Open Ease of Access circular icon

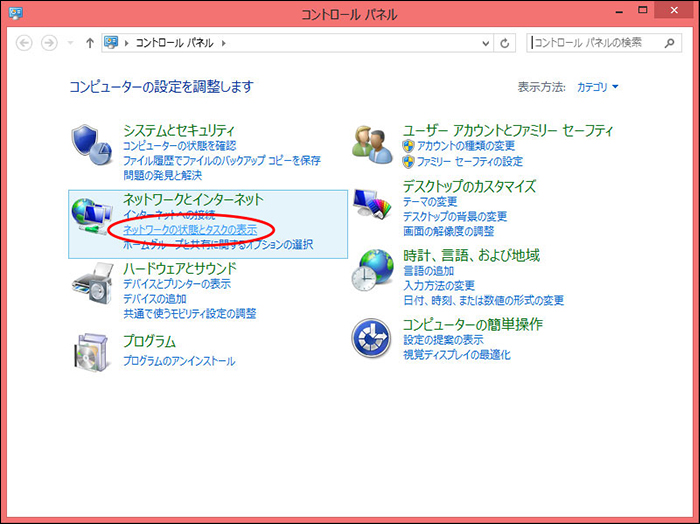pyautogui.click(x=371, y=338)
